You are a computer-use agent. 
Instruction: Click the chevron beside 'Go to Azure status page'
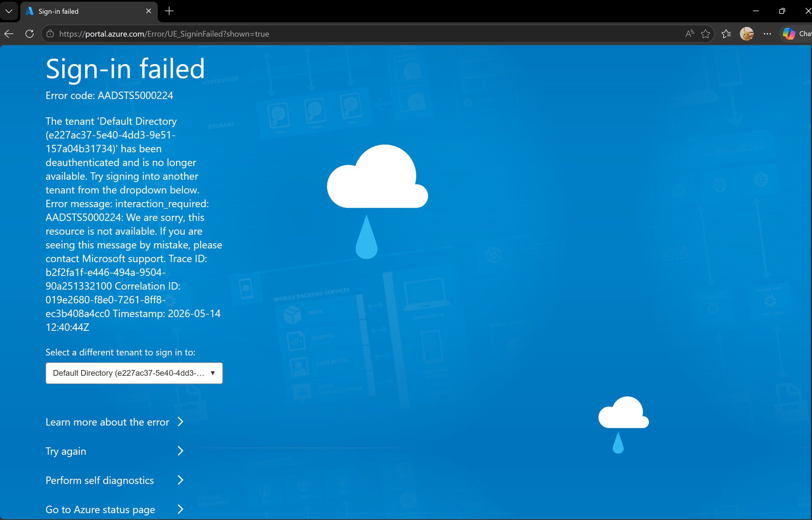[181, 509]
